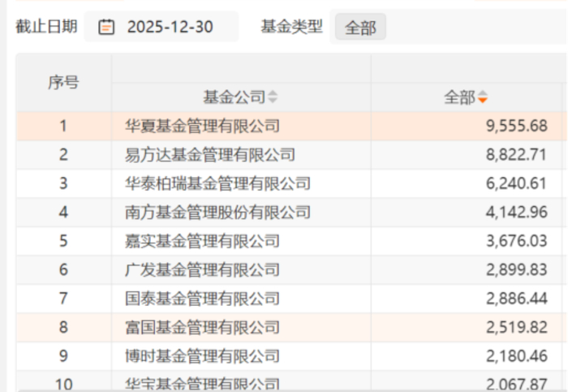Click value 2,067.87
The width and height of the screenshot is (568, 392).
tap(517, 384)
